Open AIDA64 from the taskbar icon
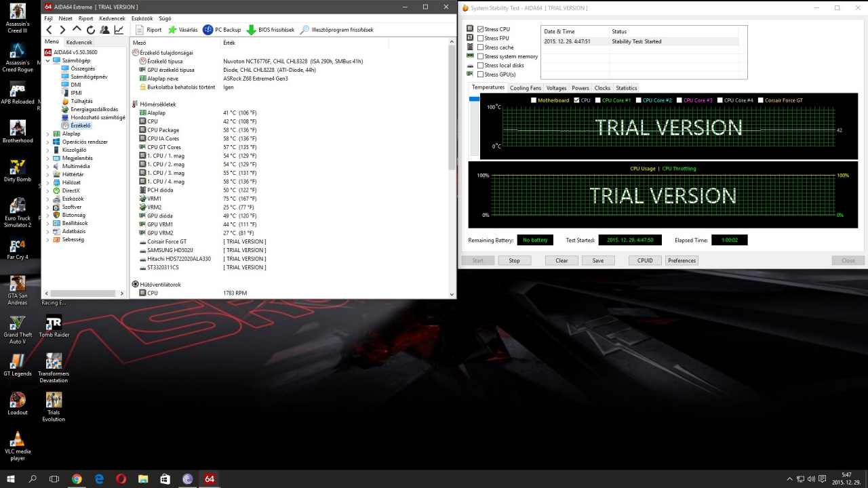This screenshot has width=868, height=488. [x=210, y=479]
